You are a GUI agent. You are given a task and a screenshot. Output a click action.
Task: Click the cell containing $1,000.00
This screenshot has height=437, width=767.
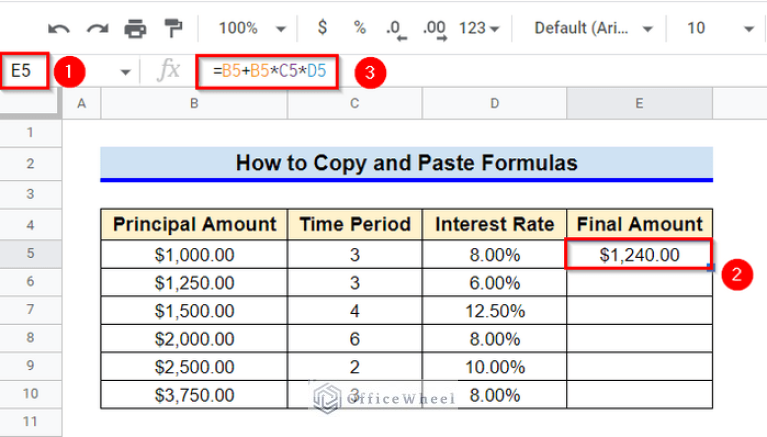(194, 254)
